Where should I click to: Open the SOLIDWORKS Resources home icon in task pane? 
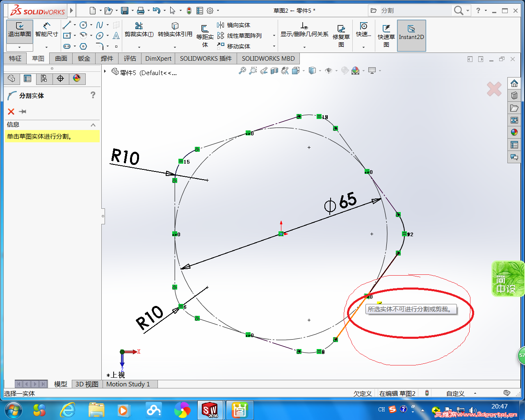tap(514, 83)
